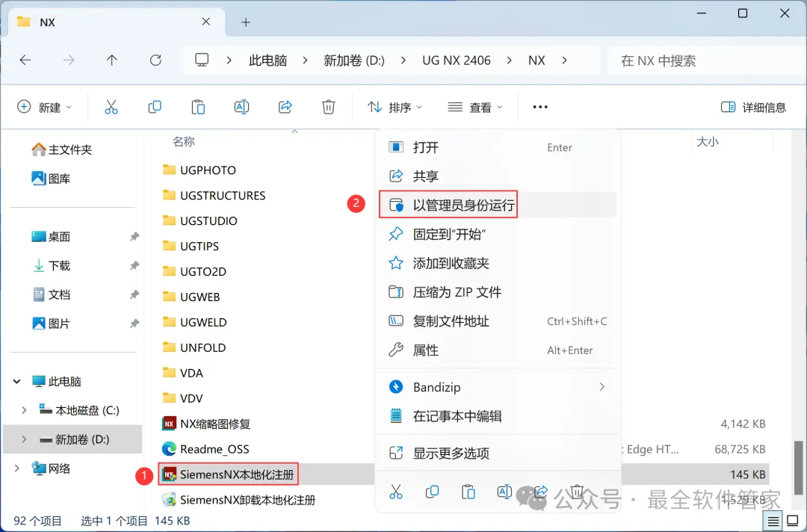The width and height of the screenshot is (807, 532).
Task: Click the chevron after NX in the address bar
Action: [x=565, y=61]
